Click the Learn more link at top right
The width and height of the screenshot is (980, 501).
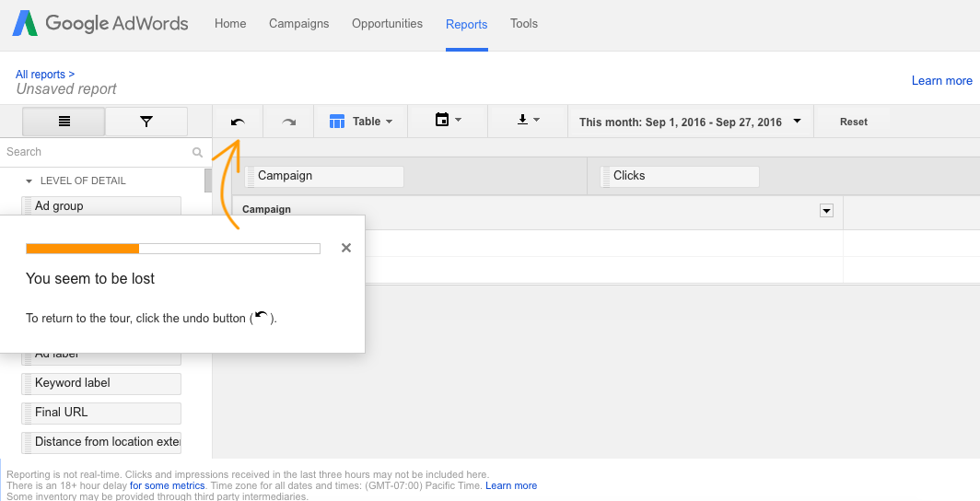tap(942, 81)
